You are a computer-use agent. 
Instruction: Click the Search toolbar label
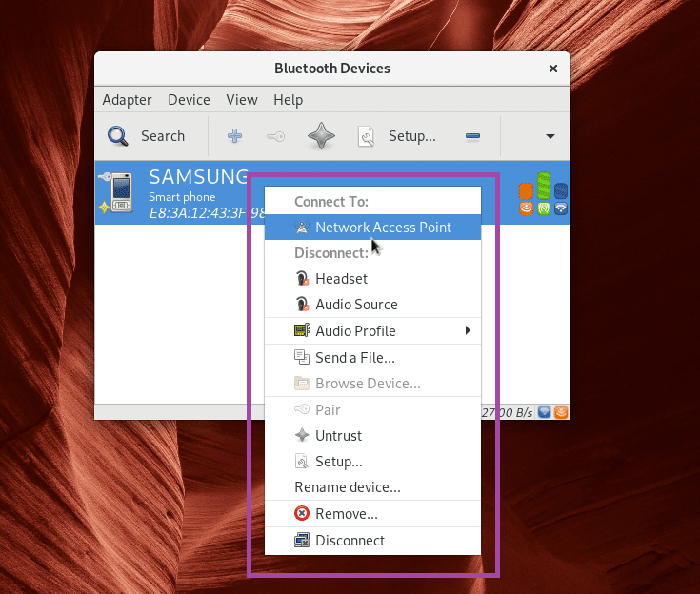click(x=163, y=136)
